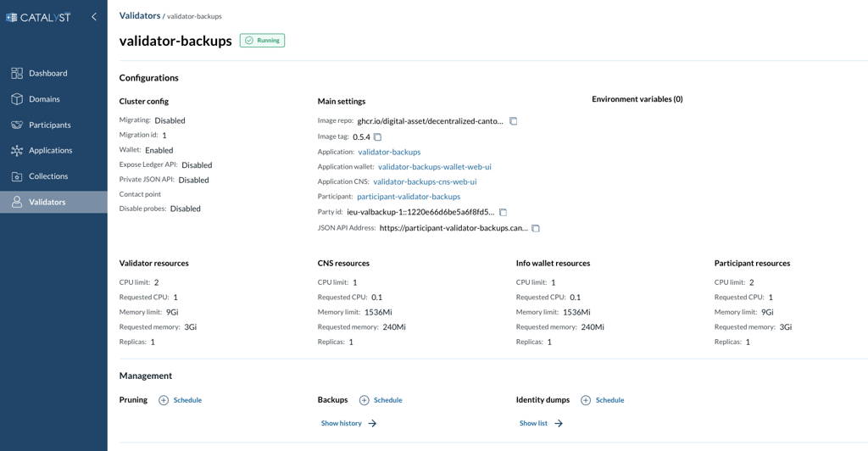Open Show history arrow for Backups

pyautogui.click(x=372, y=423)
